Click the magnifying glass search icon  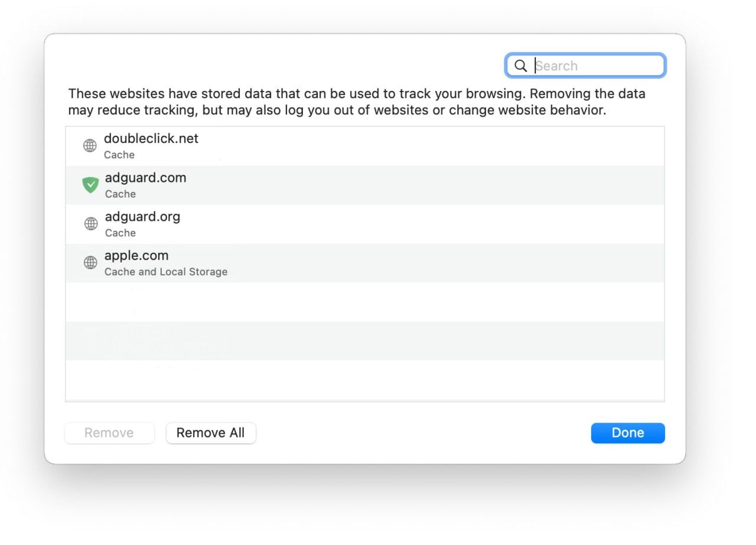[x=520, y=66]
